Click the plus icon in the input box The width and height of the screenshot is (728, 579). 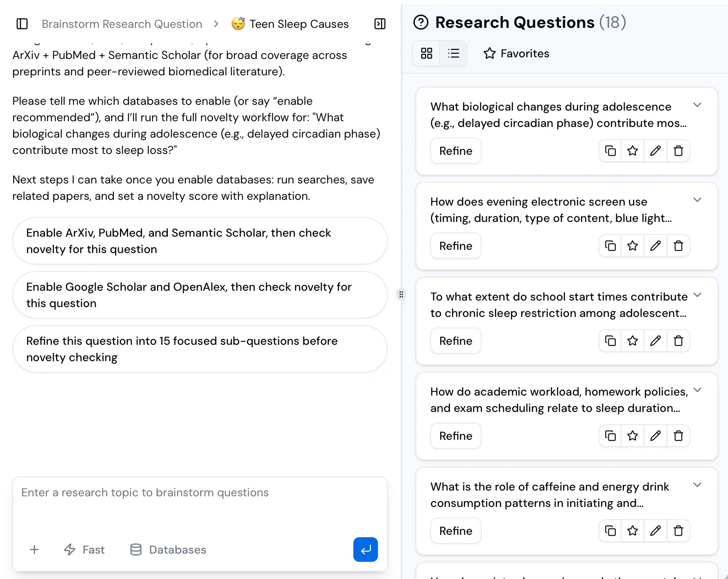34,550
